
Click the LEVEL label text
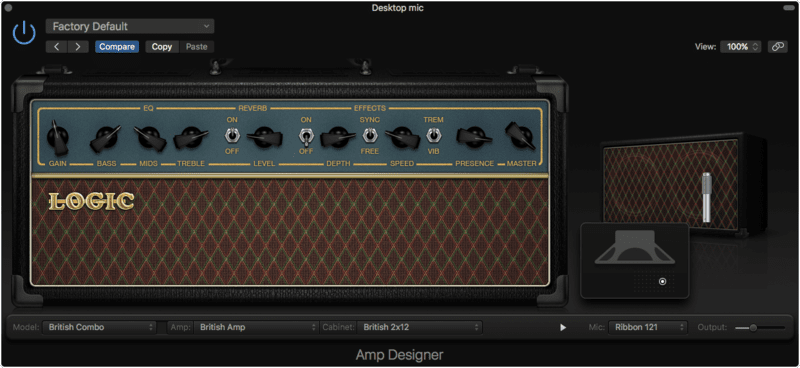click(265, 164)
